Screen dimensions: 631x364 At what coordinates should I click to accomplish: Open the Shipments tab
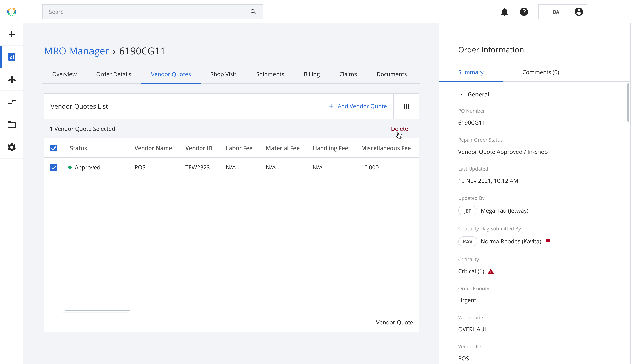[270, 74]
